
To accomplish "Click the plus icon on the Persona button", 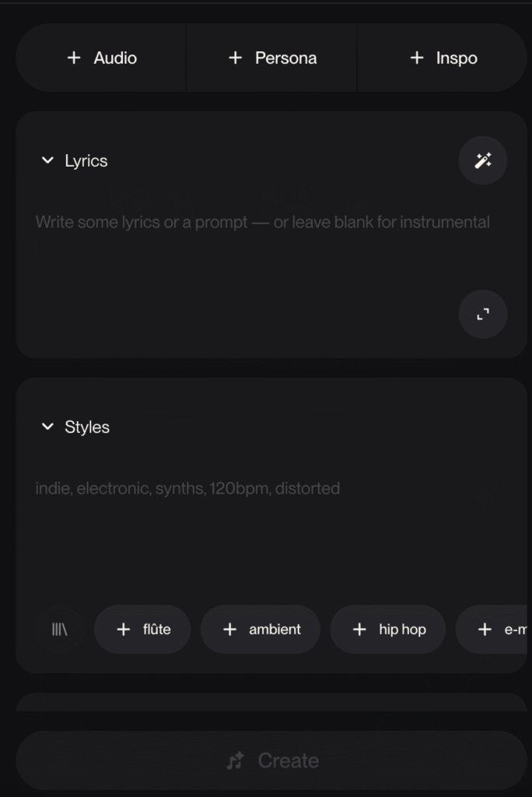I will point(234,57).
